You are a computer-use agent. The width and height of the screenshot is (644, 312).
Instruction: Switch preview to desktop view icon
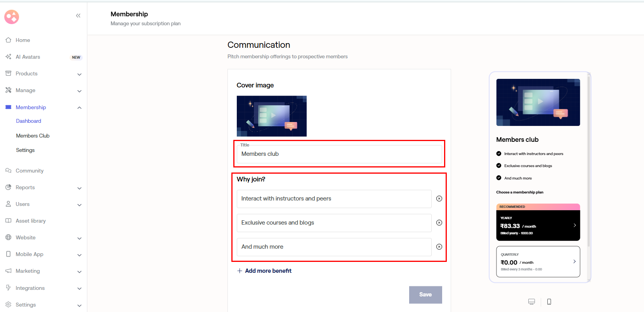pyautogui.click(x=531, y=302)
